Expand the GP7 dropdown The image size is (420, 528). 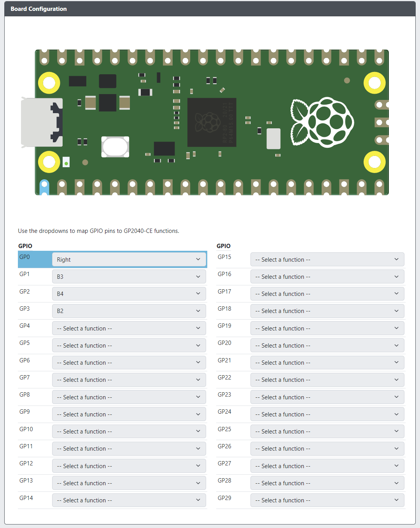(x=129, y=379)
